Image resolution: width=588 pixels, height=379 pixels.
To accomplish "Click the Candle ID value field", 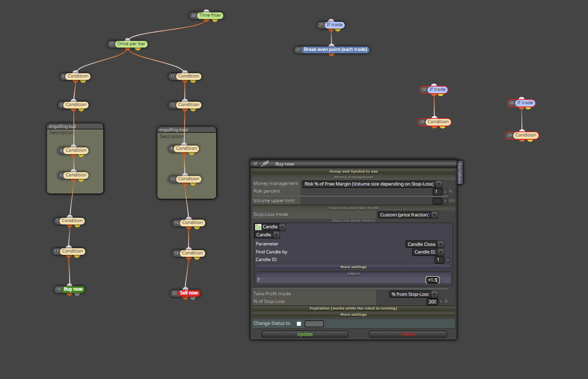I will point(439,260).
